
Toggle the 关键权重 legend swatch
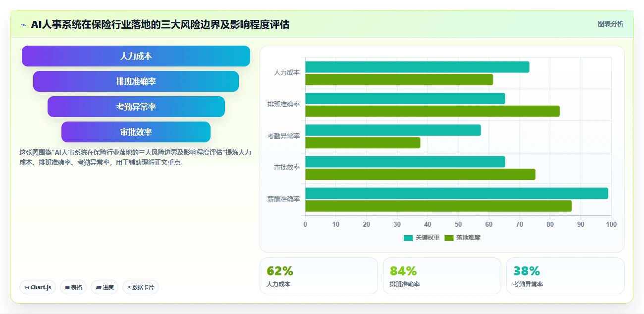click(408, 238)
